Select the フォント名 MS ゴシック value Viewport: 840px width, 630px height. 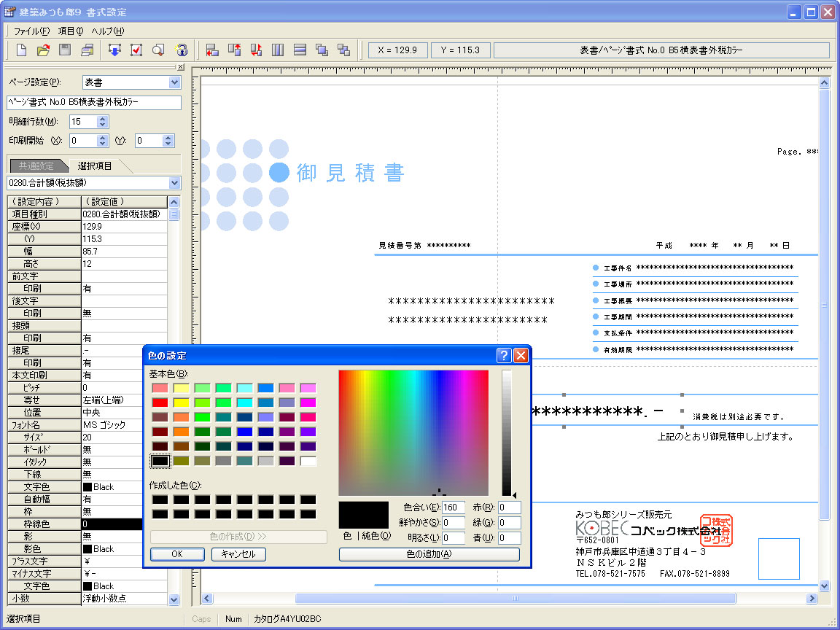pyautogui.click(x=112, y=425)
